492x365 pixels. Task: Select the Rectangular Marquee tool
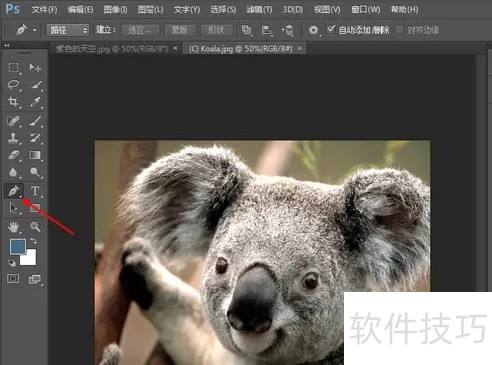[x=13, y=68]
